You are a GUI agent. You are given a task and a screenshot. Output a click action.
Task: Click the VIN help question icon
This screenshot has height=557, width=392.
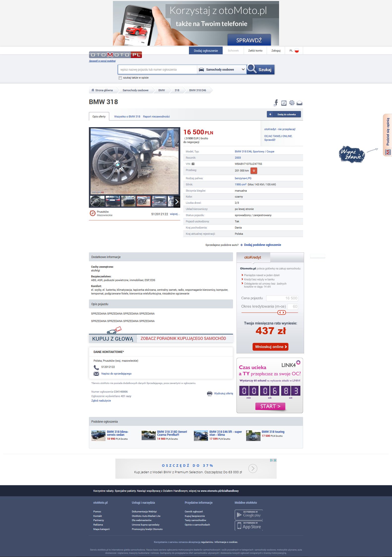[x=193, y=164]
